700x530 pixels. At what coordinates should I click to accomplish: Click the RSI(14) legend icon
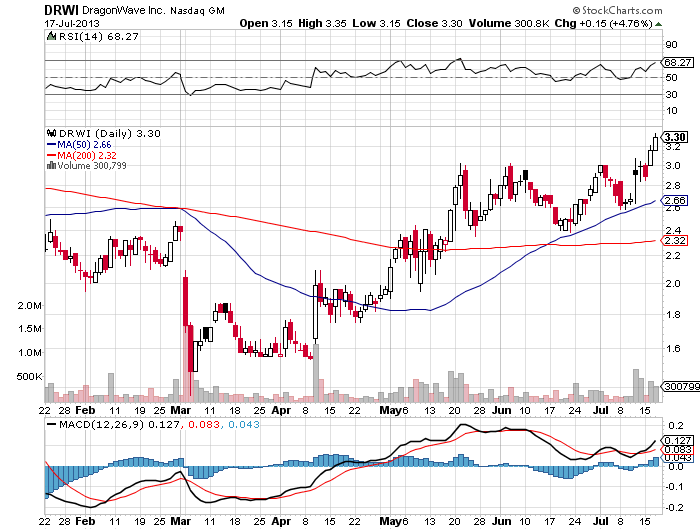[x=52, y=36]
